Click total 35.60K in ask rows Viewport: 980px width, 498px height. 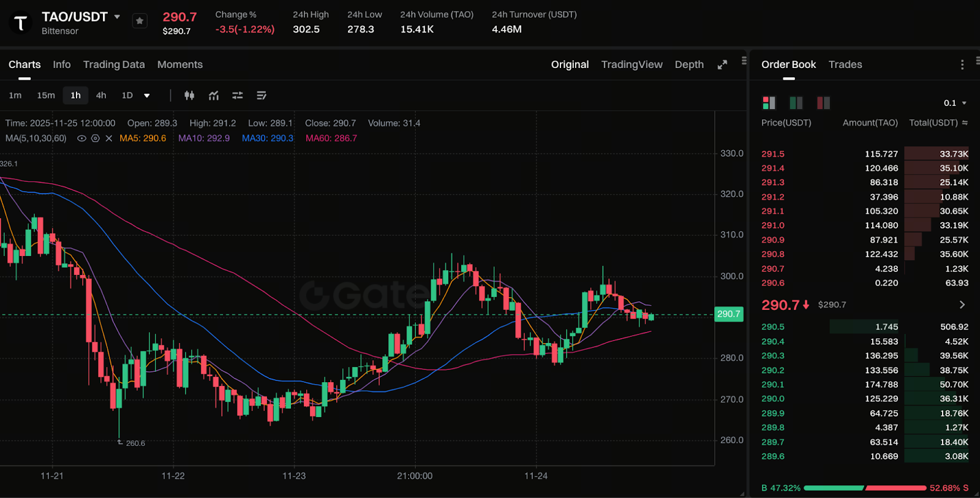click(954, 254)
